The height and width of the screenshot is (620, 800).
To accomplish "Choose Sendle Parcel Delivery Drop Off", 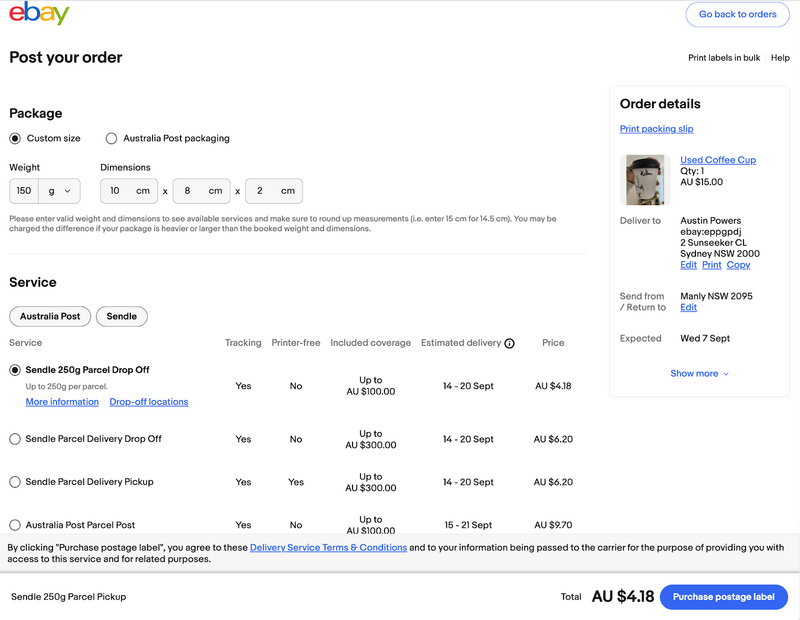I will 15,439.
